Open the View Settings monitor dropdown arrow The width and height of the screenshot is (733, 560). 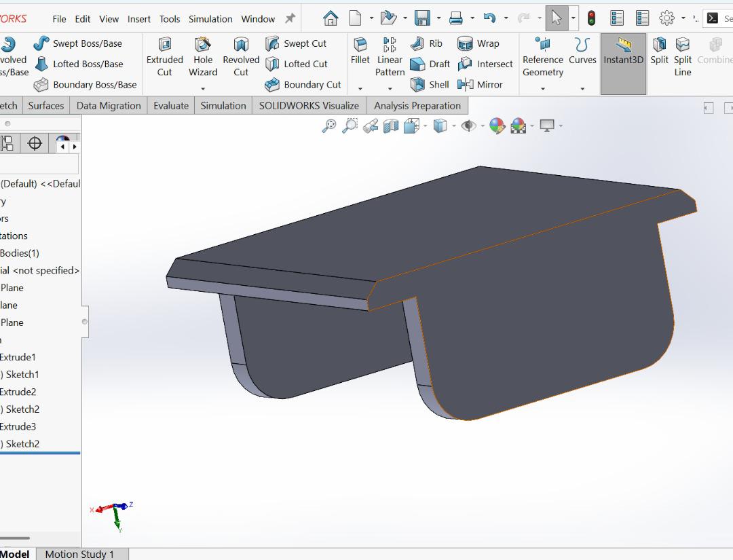pos(561,126)
